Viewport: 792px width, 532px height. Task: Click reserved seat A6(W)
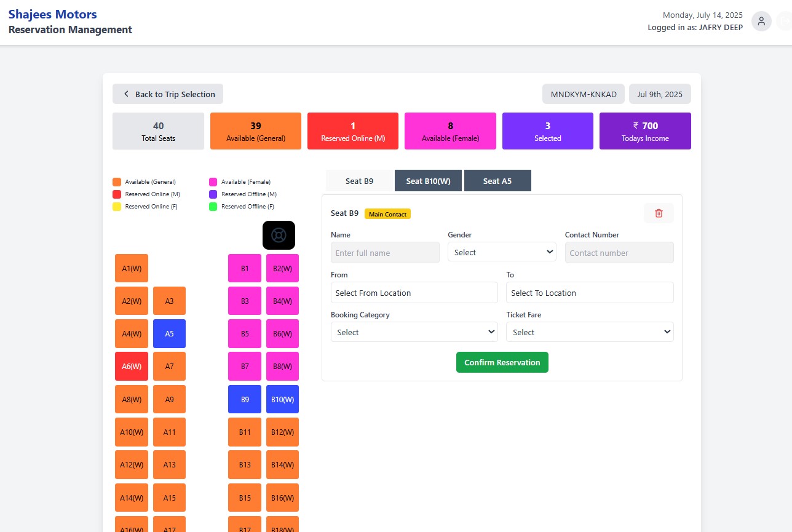click(x=132, y=366)
